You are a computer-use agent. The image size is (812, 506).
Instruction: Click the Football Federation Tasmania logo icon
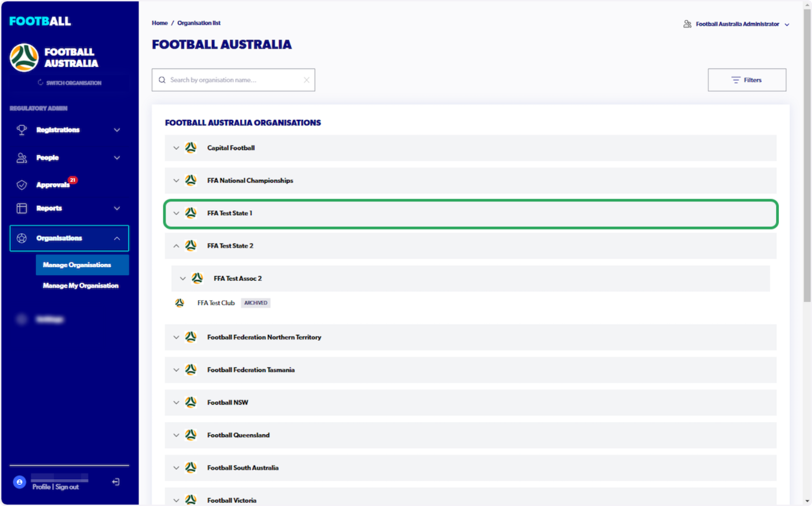191,370
